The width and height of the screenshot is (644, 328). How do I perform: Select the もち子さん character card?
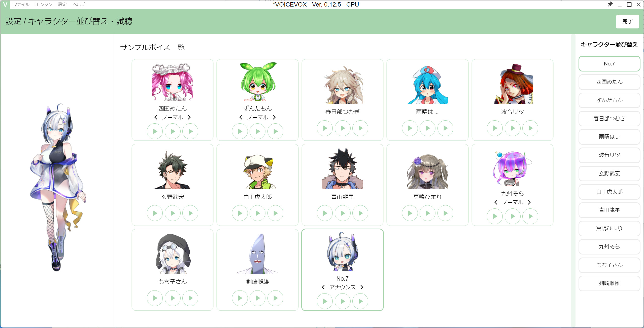(x=173, y=270)
